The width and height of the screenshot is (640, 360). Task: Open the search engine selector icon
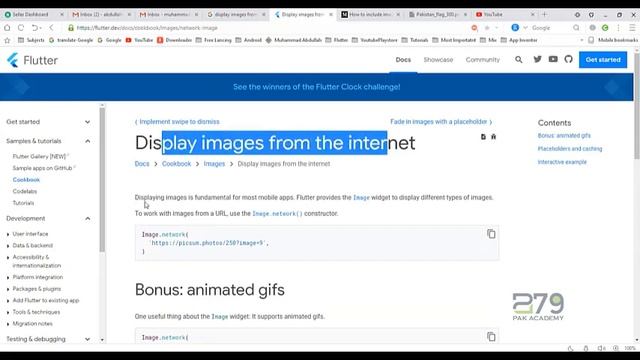516,28
